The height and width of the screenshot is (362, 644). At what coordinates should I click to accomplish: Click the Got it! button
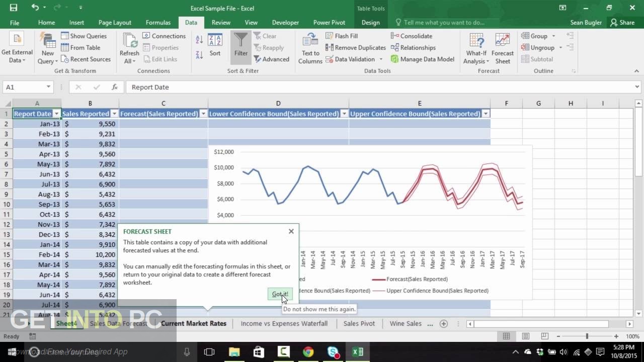coord(280,294)
